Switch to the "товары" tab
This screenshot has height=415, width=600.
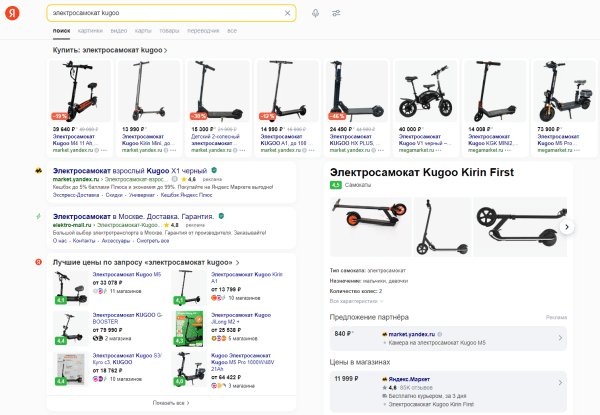coord(169,31)
